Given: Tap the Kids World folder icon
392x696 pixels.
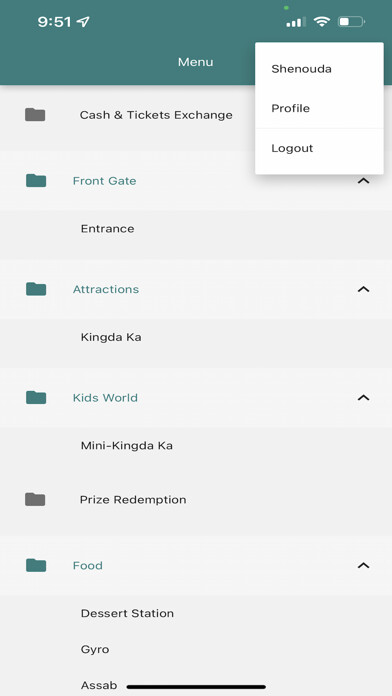Looking at the screenshot, I should 36,397.
